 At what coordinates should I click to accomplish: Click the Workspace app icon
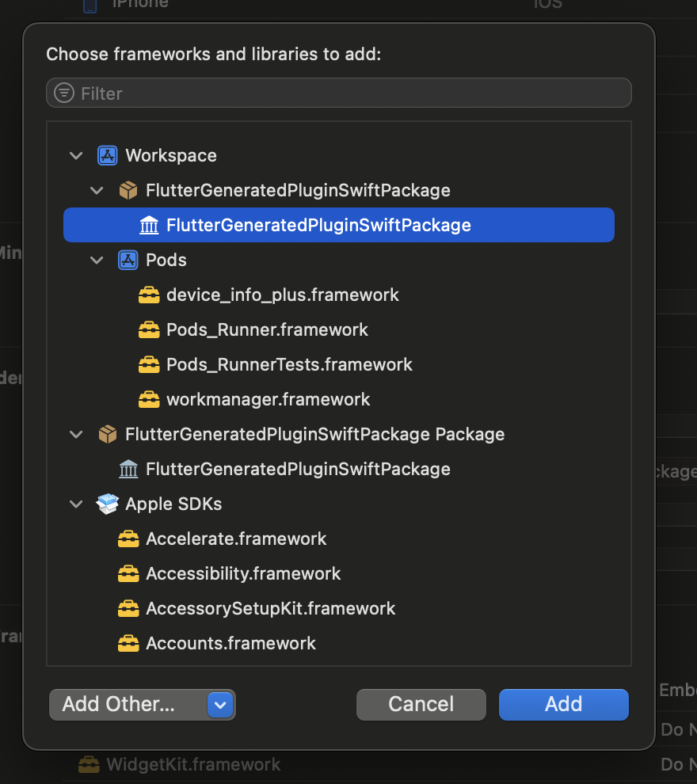[108, 155]
